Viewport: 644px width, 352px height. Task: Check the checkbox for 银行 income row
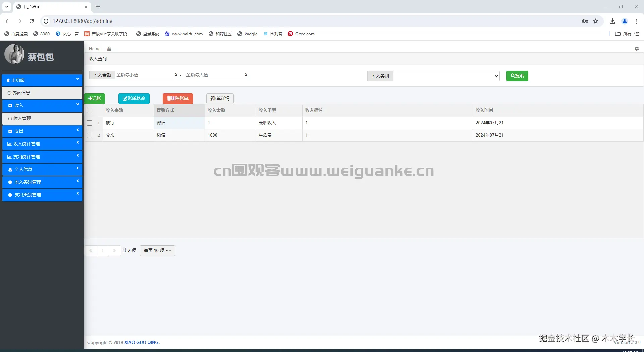tap(89, 123)
